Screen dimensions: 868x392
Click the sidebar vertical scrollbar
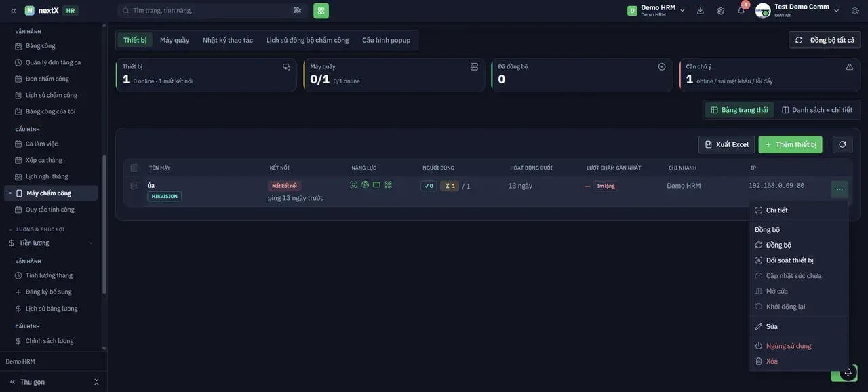pos(104,224)
